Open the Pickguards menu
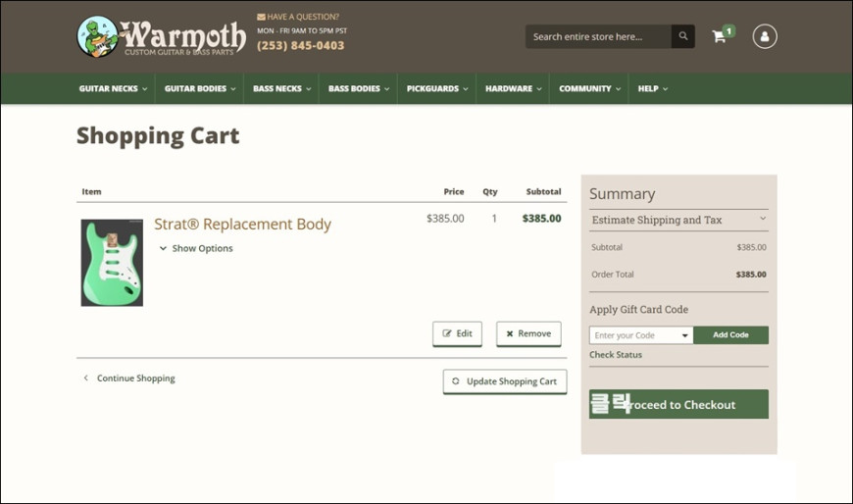 (437, 88)
